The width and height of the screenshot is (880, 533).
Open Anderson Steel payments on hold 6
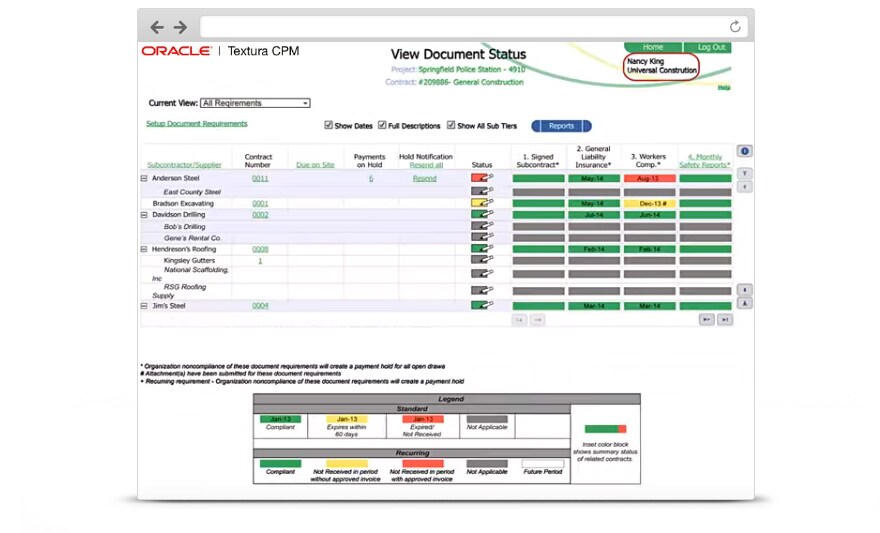point(371,178)
